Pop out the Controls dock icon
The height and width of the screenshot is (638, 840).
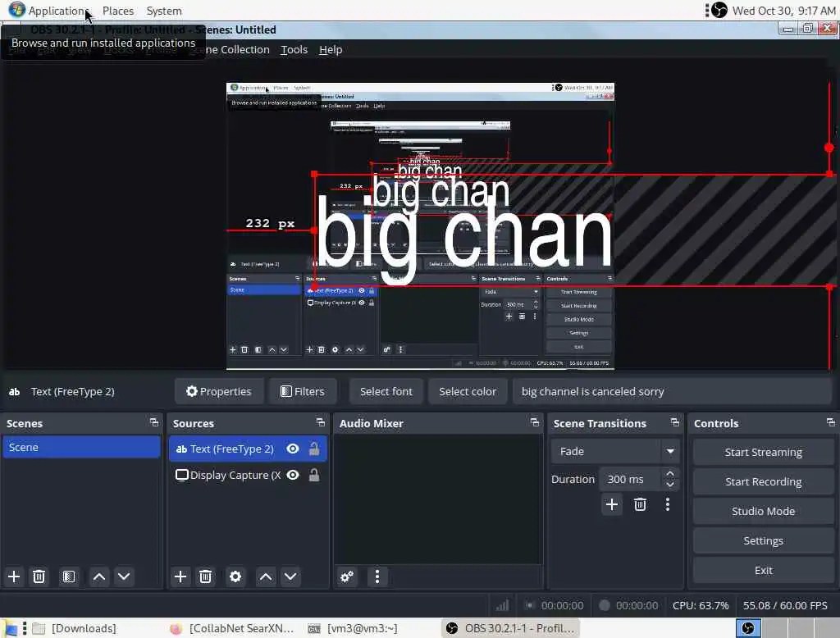(x=830, y=422)
